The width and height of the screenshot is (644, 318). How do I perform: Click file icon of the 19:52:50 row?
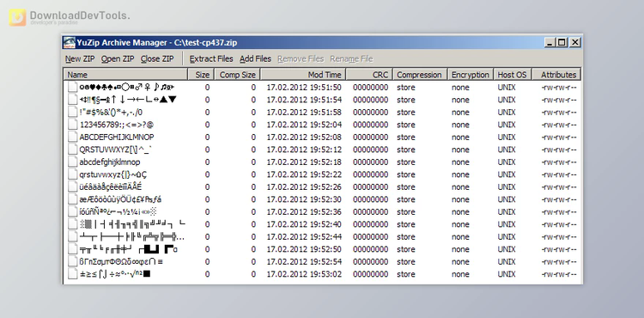coord(73,249)
